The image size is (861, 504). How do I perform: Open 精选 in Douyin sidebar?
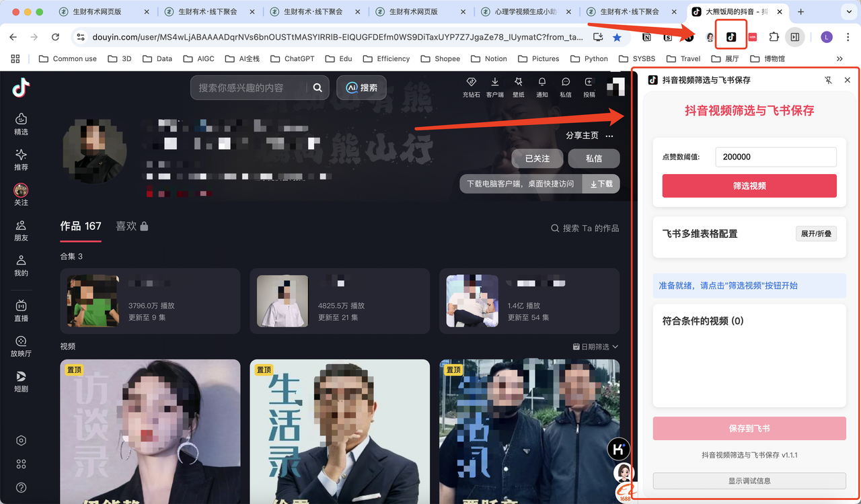click(x=21, y=124)
